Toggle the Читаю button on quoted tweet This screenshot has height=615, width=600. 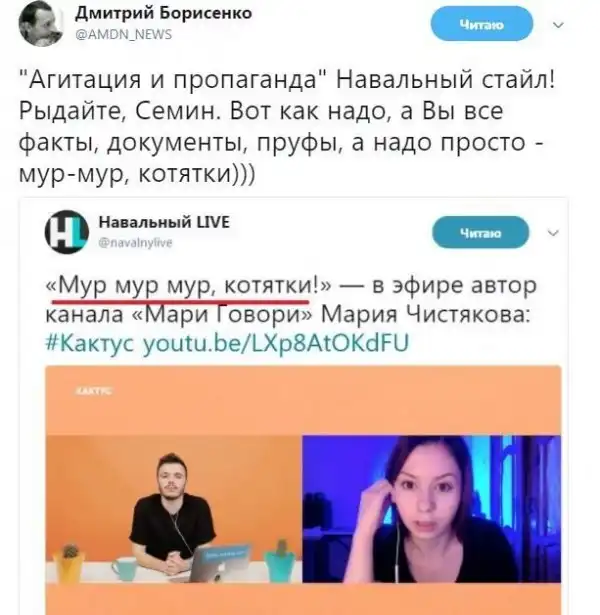click(x=481, y=233)
